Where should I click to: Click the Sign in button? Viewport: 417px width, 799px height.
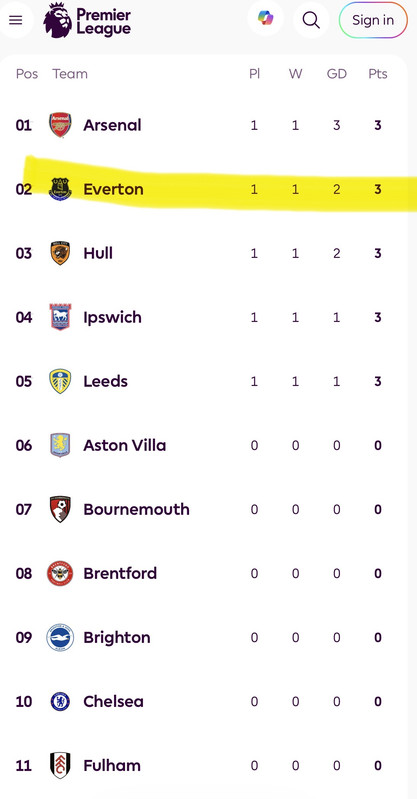(373, 20)
